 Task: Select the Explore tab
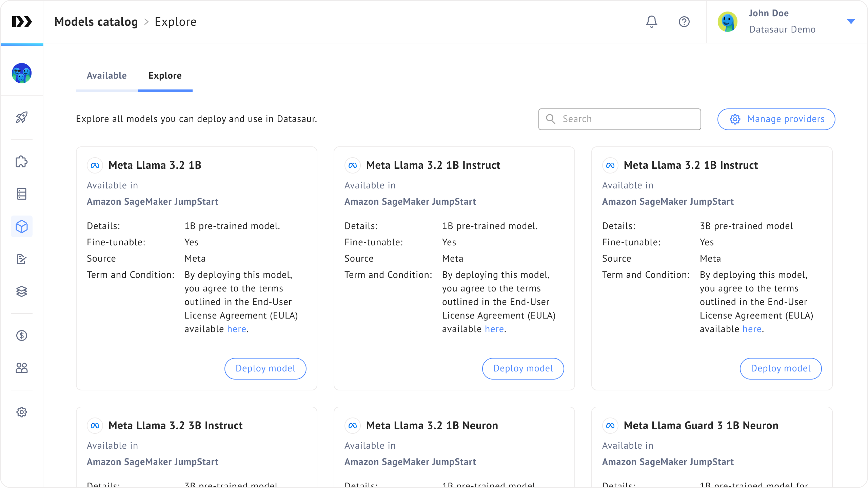(x=165, y=76)
